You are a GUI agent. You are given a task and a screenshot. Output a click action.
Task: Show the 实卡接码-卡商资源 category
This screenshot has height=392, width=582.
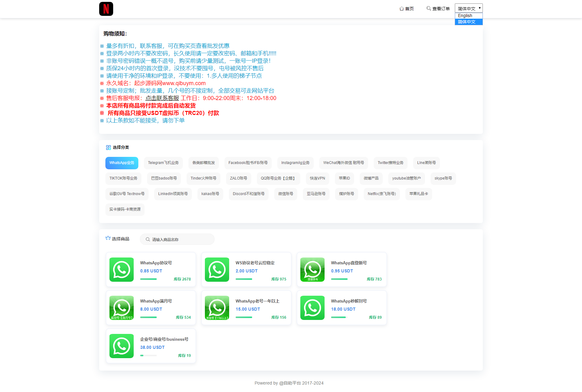click(125, 210)
